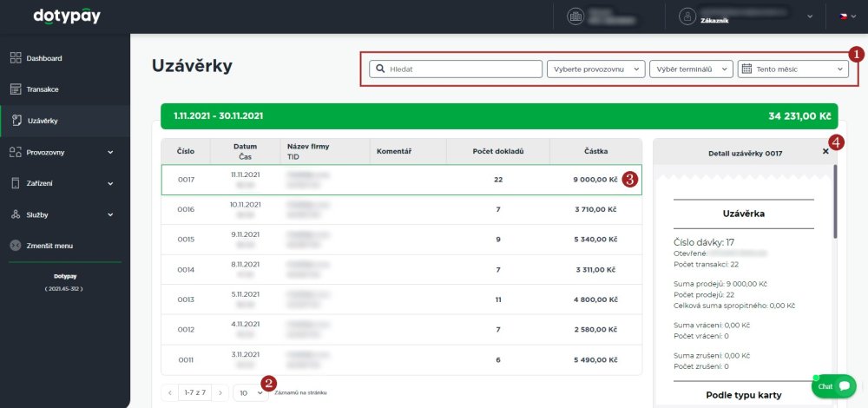Click the Číslo column header

pos(186,151)
